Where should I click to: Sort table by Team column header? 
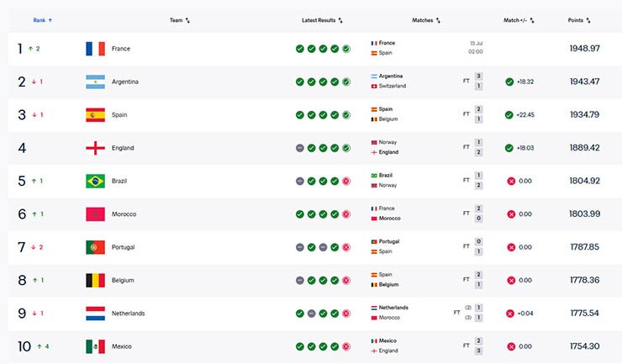tap(180, 20)
